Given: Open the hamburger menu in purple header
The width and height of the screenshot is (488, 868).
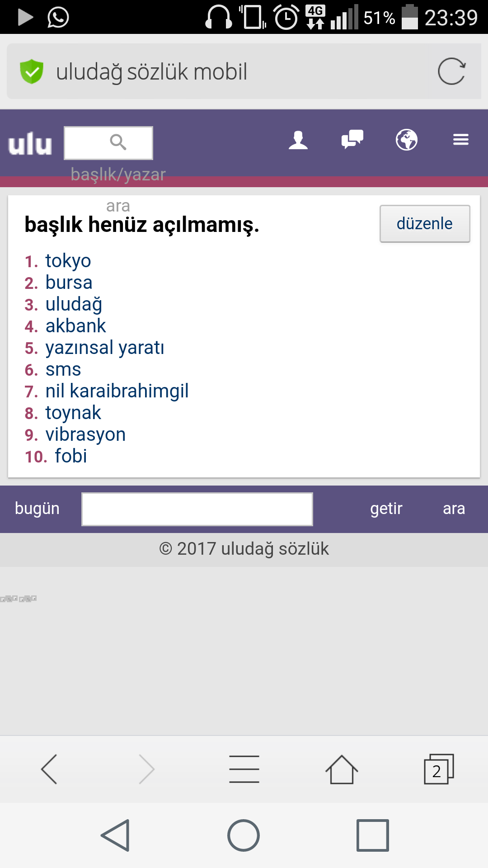Looking at the screenshot, I should point(461,140).
